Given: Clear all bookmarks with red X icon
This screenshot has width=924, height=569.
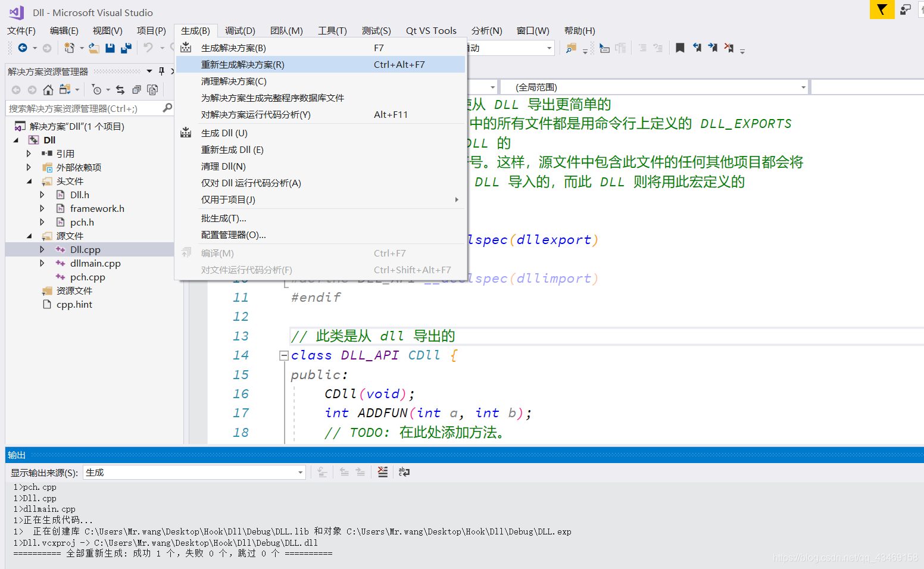Looking at the screenshot, I should pos(729,48).
